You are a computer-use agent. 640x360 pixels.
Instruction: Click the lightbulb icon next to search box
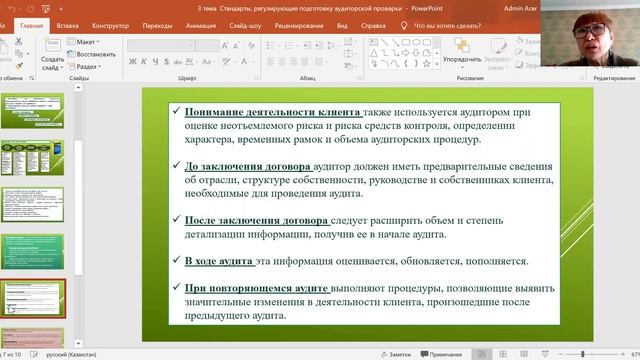click(x=404, y=26)
